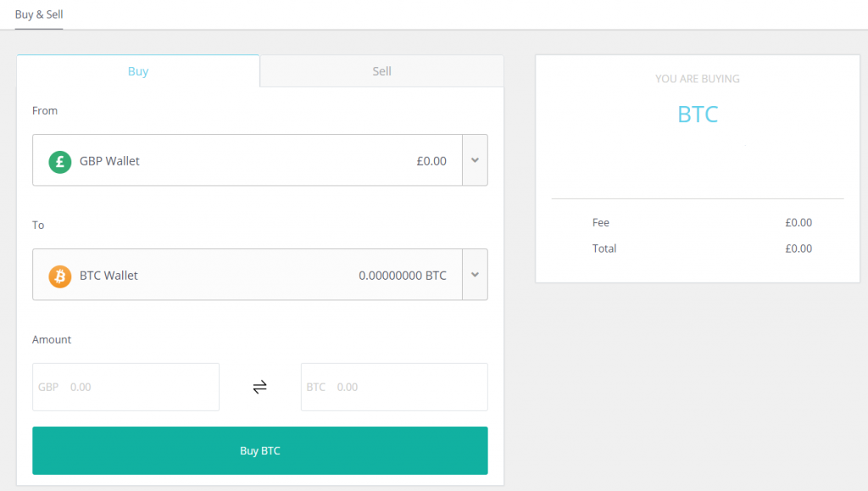Expand the BTC Wallet dropdown arrow
Viewport: 868px width, 491px height.
coord(475,275)
